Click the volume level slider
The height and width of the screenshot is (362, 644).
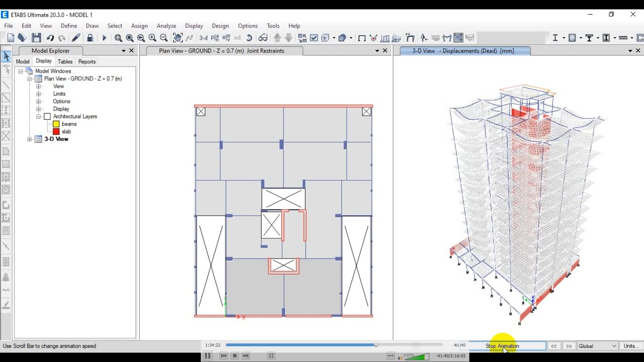click(x=417, y=356)
